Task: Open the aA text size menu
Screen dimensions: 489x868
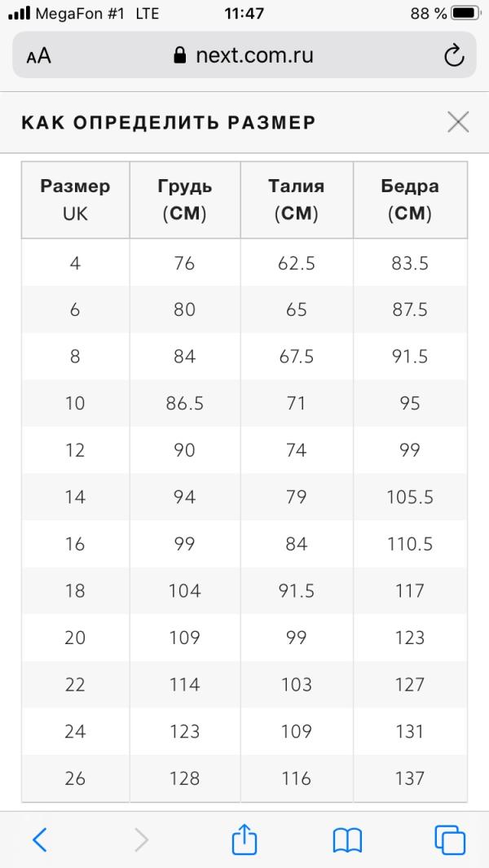Action: (38, 55)
